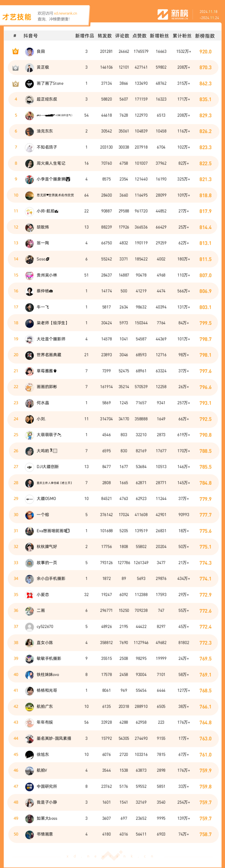Click the bronze crown rank-three icon
This screenshot has height=868, width=225.
coord(15,84)
